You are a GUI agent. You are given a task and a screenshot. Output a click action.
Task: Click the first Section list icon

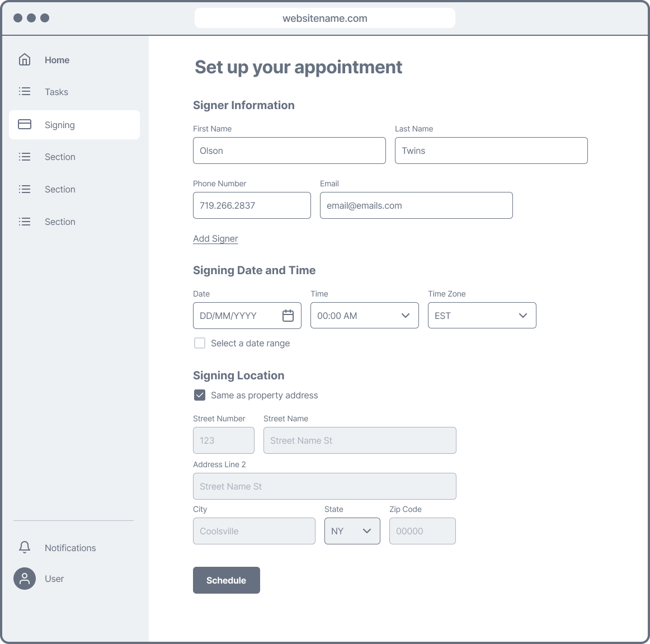point(25,157)
